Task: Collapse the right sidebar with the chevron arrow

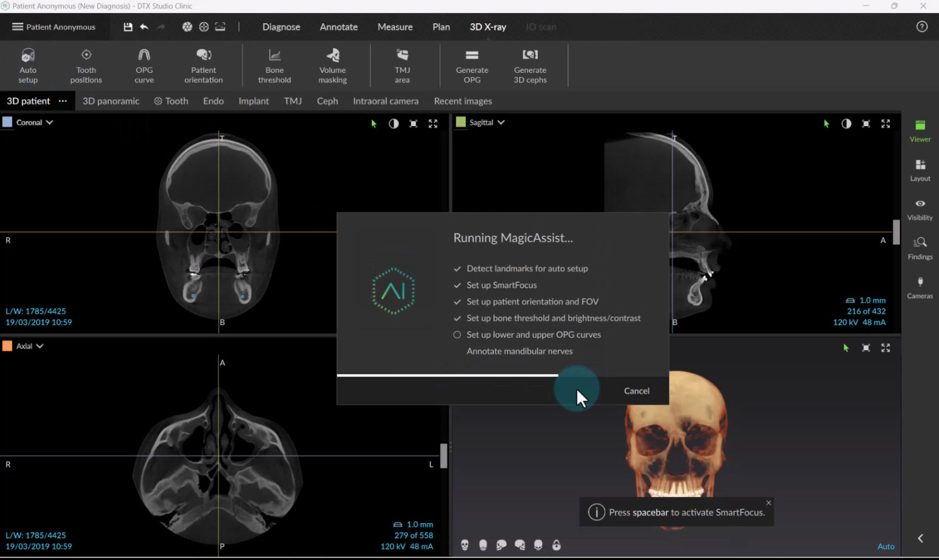Action: [x=920, y=538]
